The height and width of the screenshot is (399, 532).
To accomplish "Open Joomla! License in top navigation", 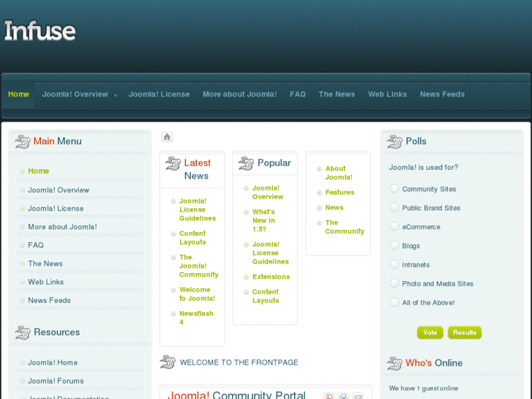I will (x=159, y=94).
